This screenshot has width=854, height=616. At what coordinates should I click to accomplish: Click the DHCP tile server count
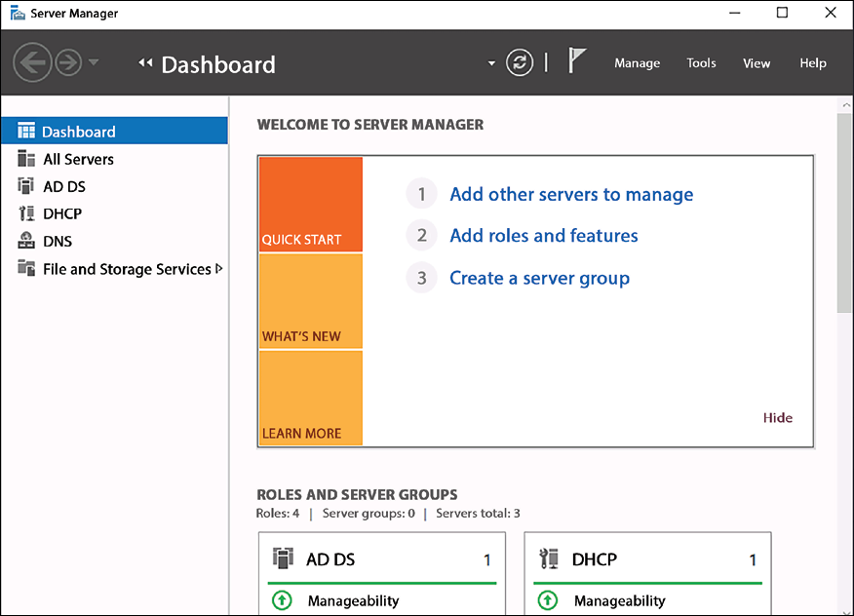click(753, 559)
